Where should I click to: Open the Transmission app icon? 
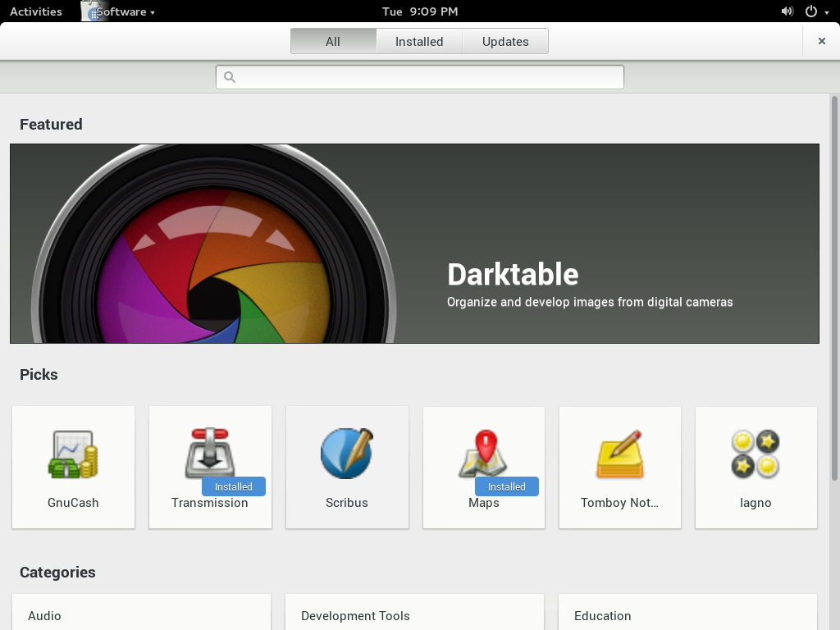click(x=210, y=453)
